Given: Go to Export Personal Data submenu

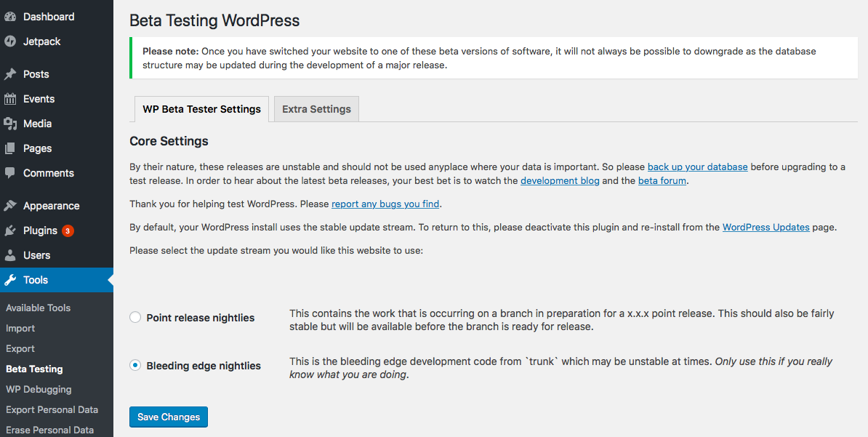Looking at the screenshot, I should pyautogui.click(x=52, y=410).
